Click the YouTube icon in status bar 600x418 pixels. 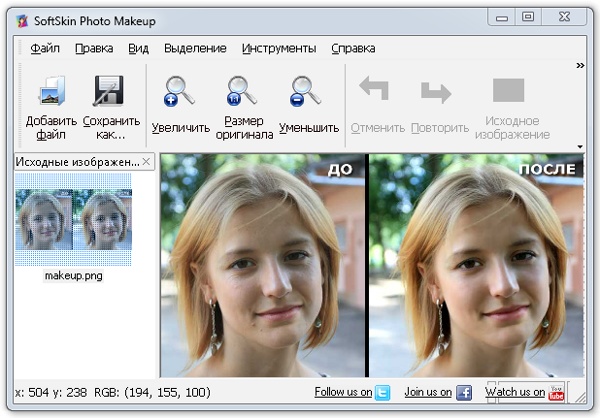tap(557, 393)
